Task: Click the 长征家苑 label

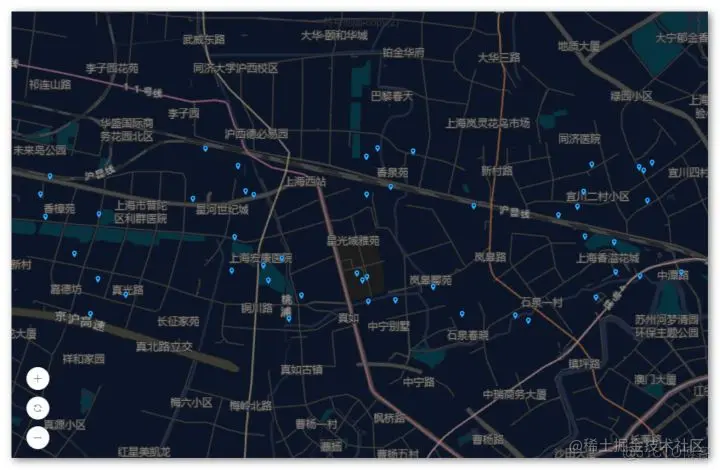Action: click(178, 321)
